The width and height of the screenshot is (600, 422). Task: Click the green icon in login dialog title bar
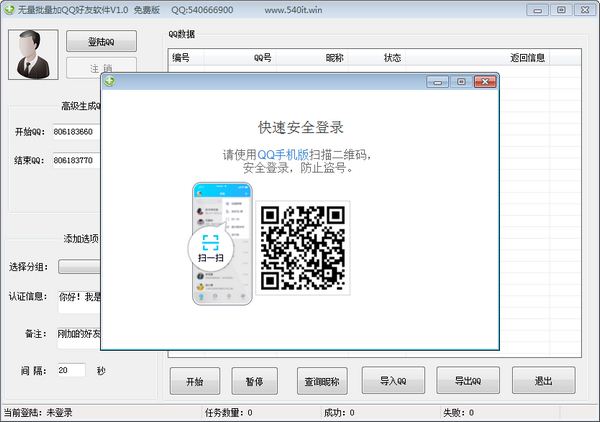coord(109,81)
